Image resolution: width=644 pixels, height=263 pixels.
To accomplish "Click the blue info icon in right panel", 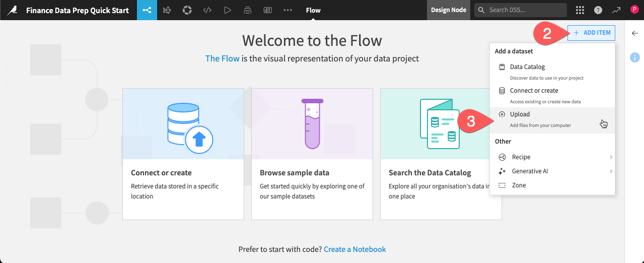I will click(634, 57).
